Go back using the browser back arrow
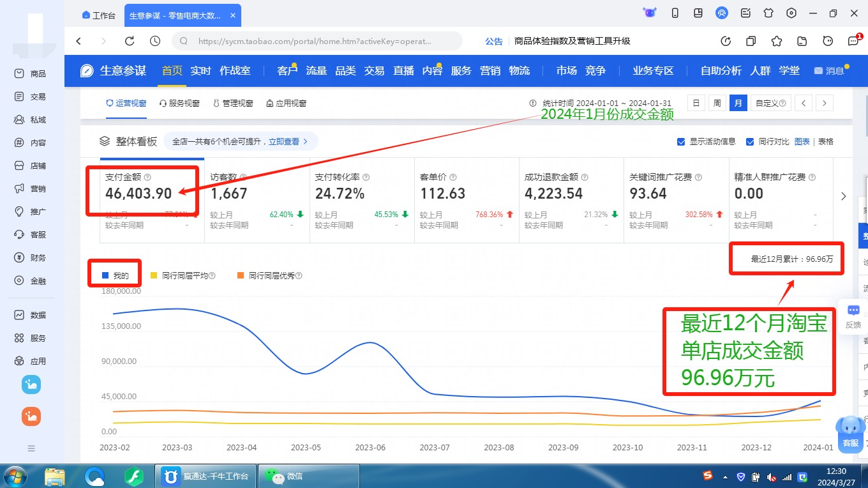Screen dimensions: 868x488 pos(79,41)
